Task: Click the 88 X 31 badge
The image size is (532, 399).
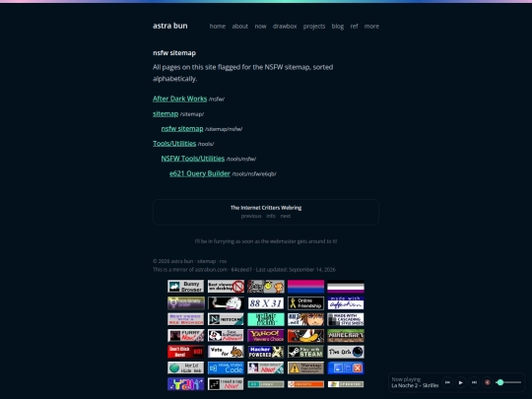Action: click(266, 303)
